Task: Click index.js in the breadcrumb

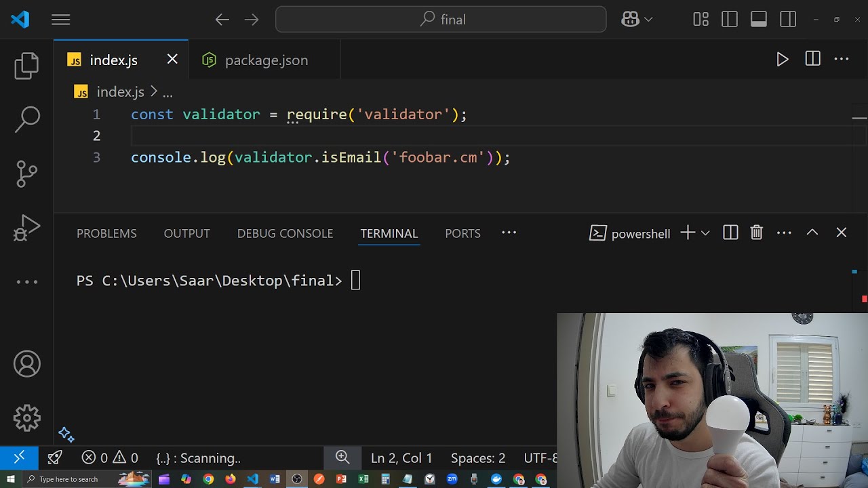Action: coord(121,91)
